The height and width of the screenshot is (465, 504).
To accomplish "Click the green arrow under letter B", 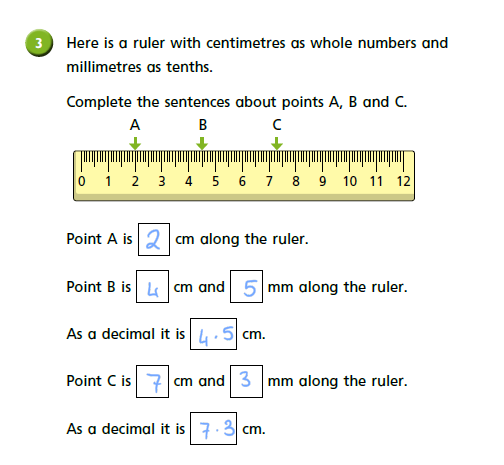I will point(202,143).
